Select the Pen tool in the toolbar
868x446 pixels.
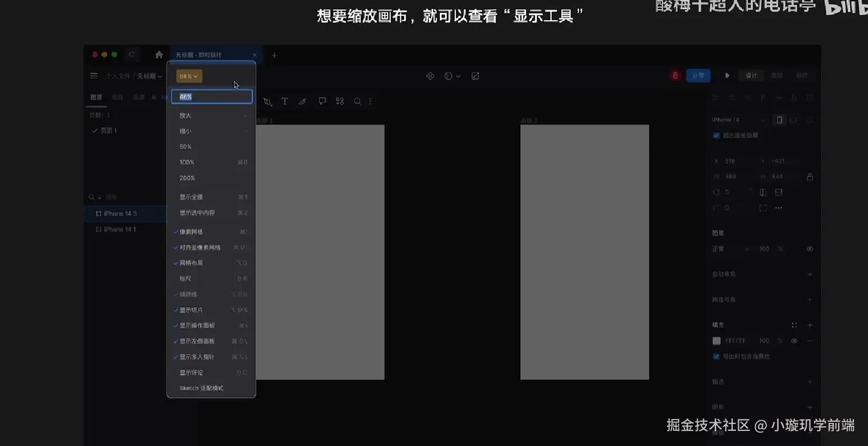267,101
